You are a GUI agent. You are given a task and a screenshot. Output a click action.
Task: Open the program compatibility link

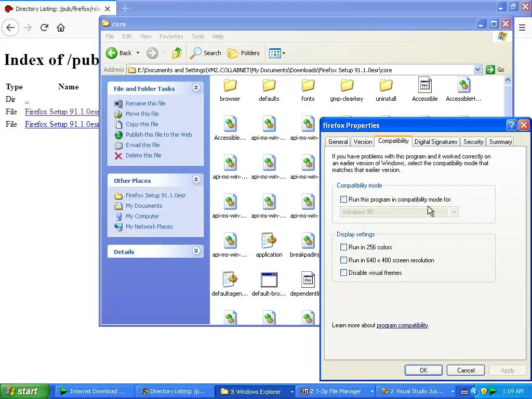pyautogui.click(x=402, y=325)
